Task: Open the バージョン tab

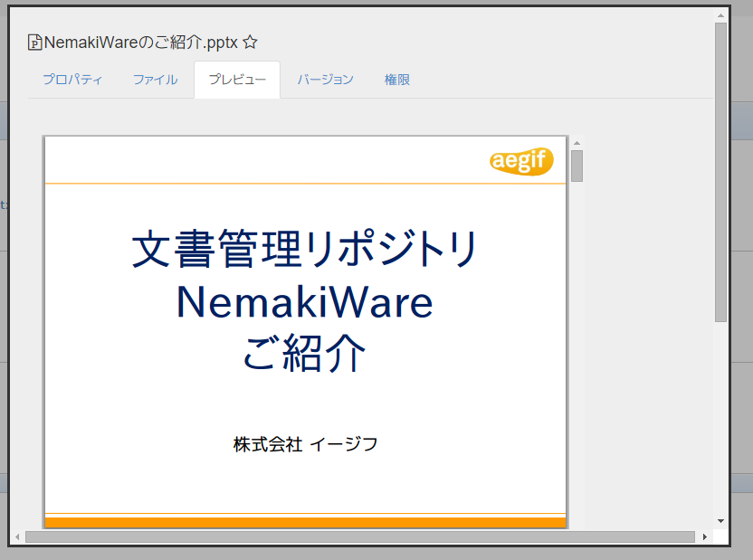Action: click(325, 80)
